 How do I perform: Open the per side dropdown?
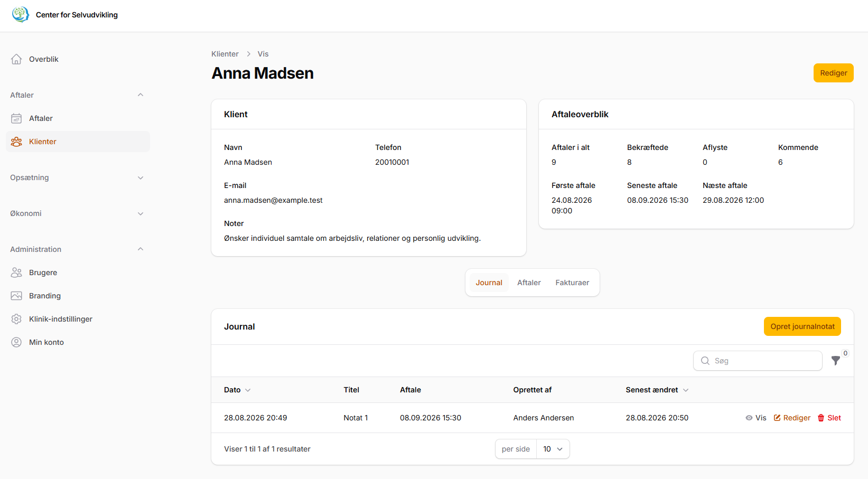(x=553, y=449)
